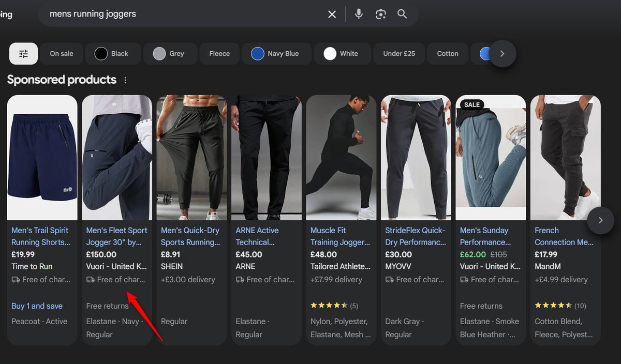Image resolution: width=621 pixels, height=364 pixels.
Task: Click the SHEIN seller name
Action: point(172,266)
